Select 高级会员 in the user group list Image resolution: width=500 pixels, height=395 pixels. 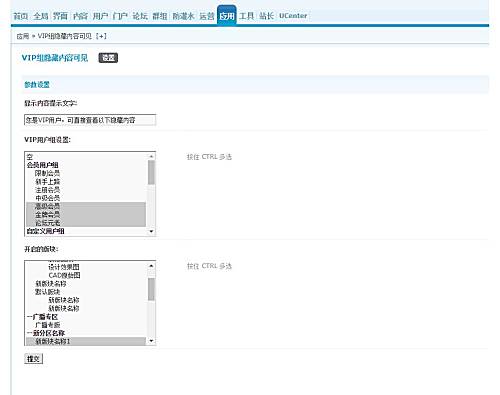(86, 206)
